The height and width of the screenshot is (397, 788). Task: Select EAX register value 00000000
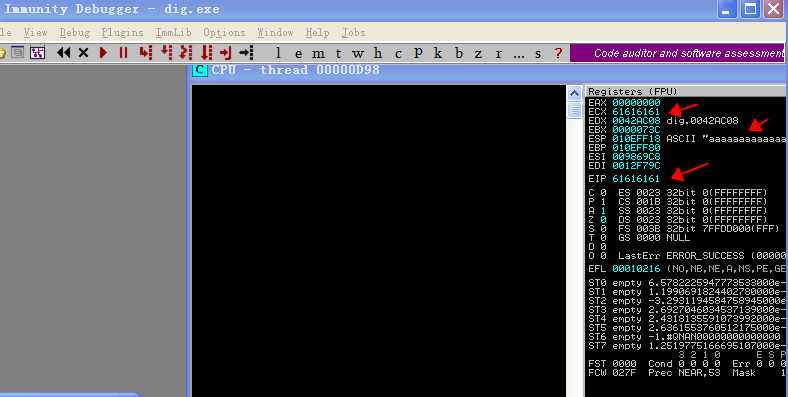(x=636, y=103)
